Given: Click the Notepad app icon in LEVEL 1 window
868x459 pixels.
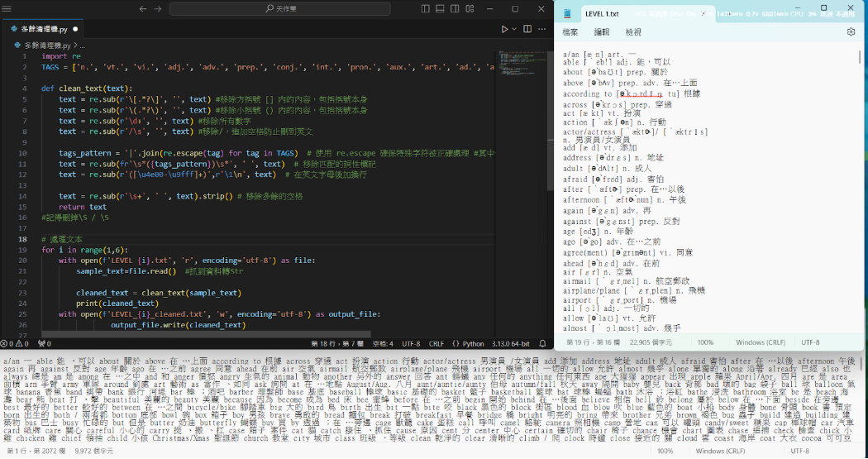Looking at the screenshot, I should pyautogui.click(x=567, y=14).
